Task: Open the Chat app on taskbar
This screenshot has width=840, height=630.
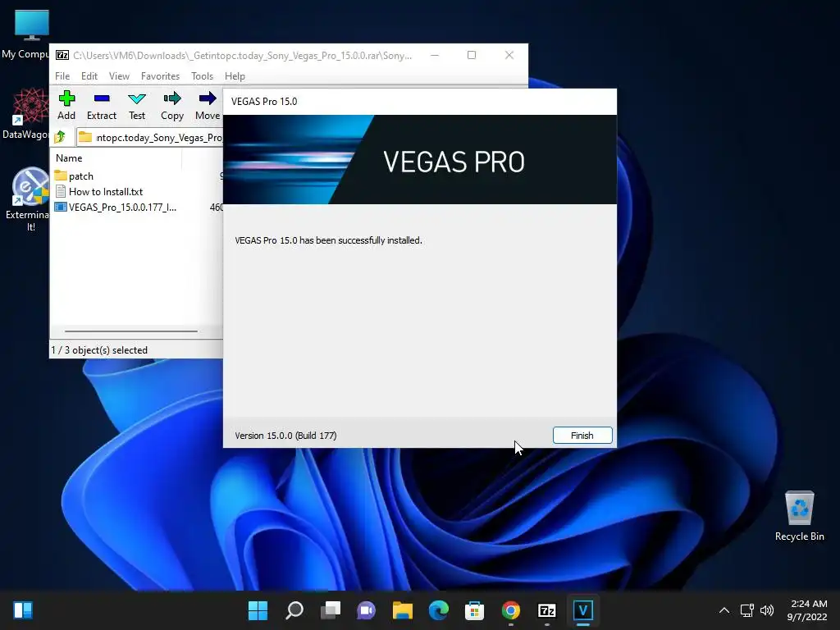Action: pyautogui.click(x=367, y=609)
